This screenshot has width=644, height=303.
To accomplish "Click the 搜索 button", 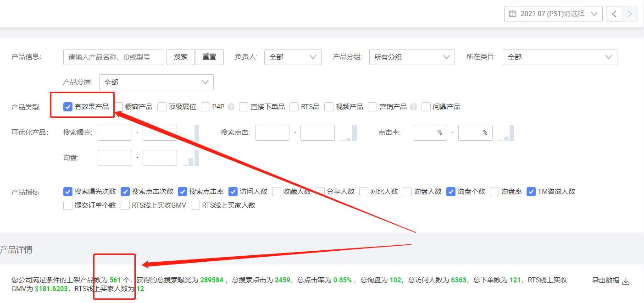I will point(181,57).
